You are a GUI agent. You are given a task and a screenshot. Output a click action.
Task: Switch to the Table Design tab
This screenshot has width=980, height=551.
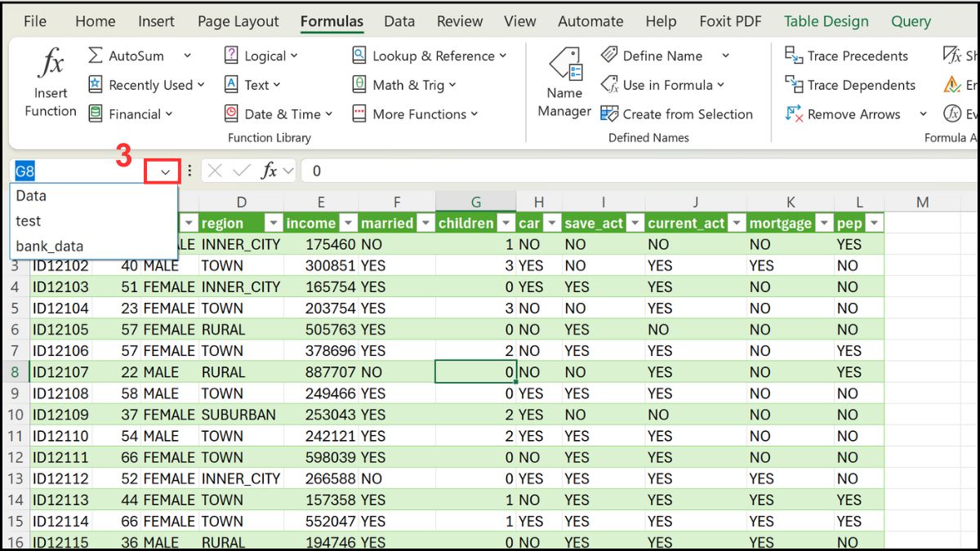tap(826, 21)
